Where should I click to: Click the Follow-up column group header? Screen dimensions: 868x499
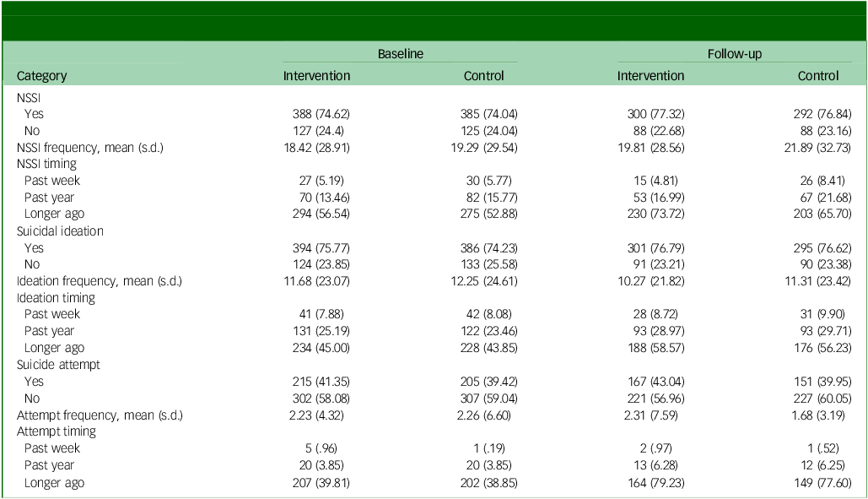coord(734,54)
